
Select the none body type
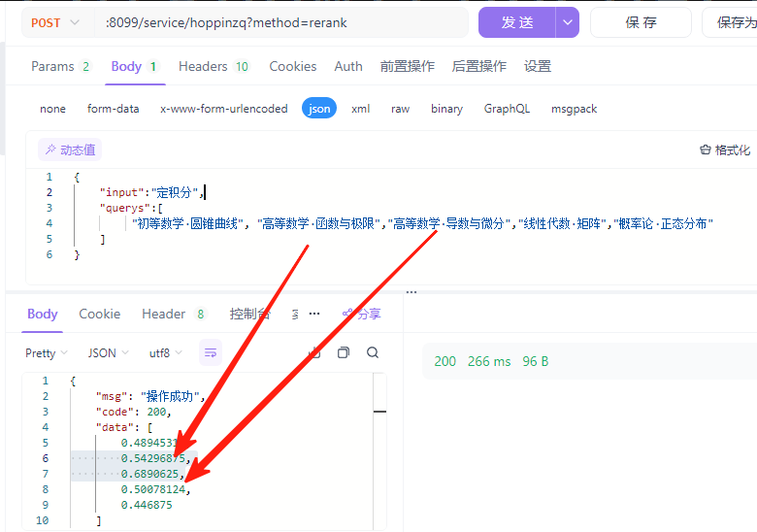pos(52,109)
